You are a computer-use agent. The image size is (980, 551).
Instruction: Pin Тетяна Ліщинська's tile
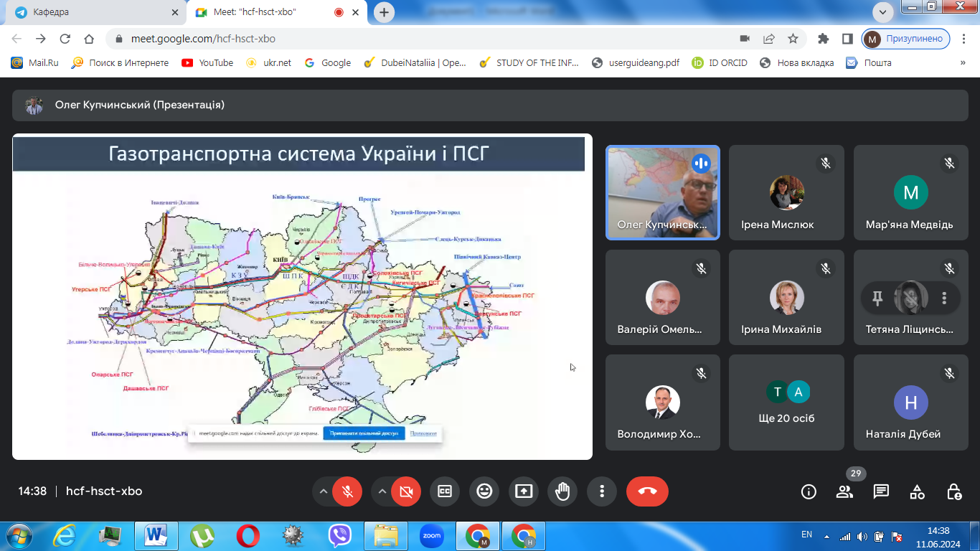coord(877,298)
